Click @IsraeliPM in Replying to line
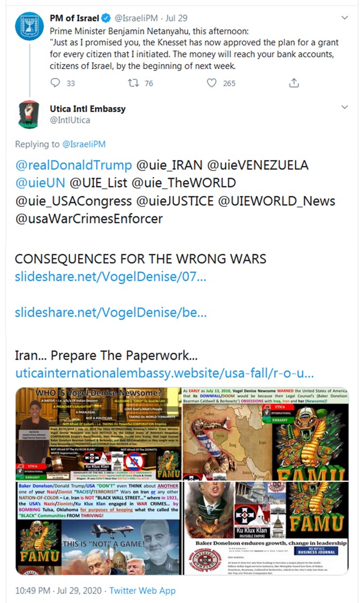Screen dimensions: 364x603 tap(84, 144)
